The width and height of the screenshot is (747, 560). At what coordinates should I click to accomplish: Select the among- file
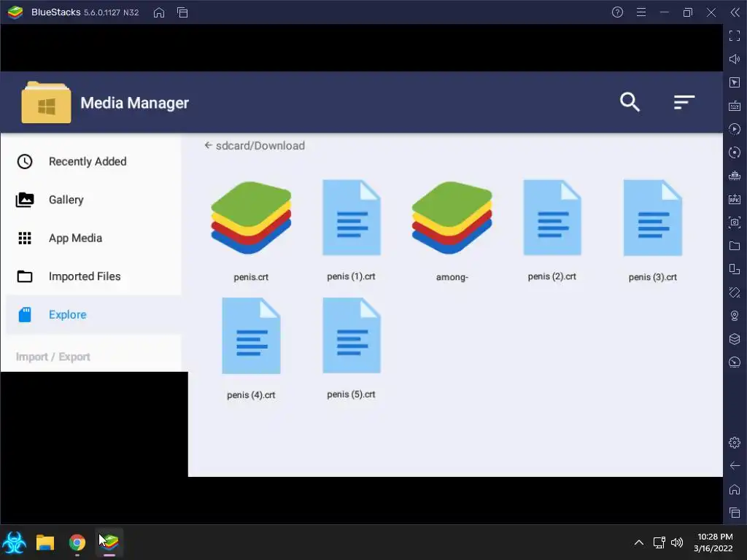tap(452, 231)
